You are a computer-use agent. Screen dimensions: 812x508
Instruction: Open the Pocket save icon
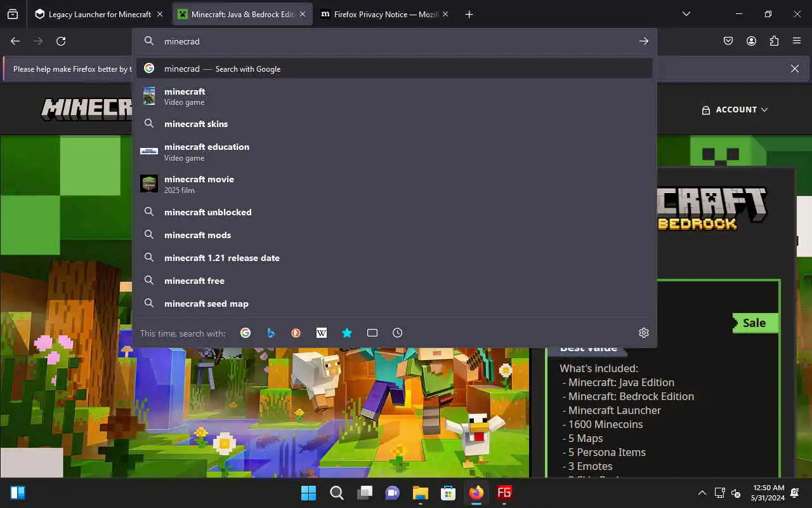tap(728, 41)
